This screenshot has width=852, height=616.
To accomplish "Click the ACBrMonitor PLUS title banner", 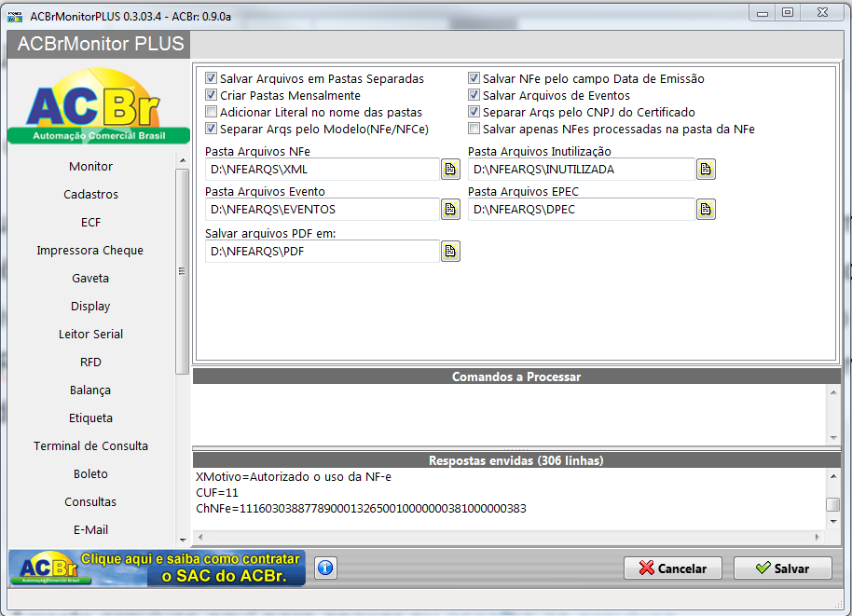I will point(100,44).
